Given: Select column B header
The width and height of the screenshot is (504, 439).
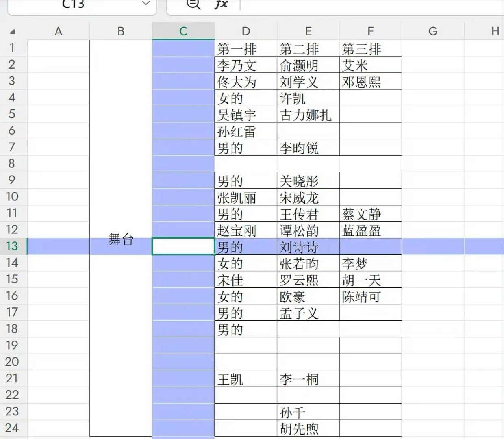Looking at the screenshot, I should click(x=121, y=31).
